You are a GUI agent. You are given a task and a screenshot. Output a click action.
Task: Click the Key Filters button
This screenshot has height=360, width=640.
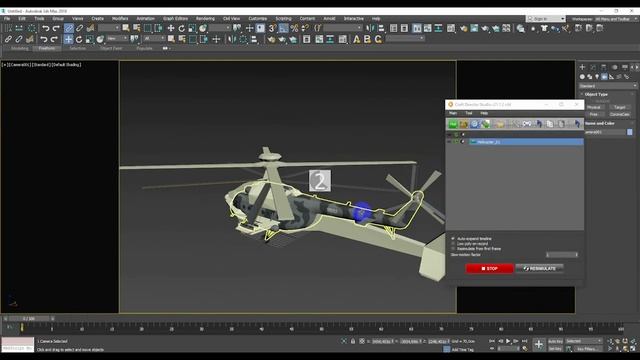pyautogui.click(x=587, y=349)
